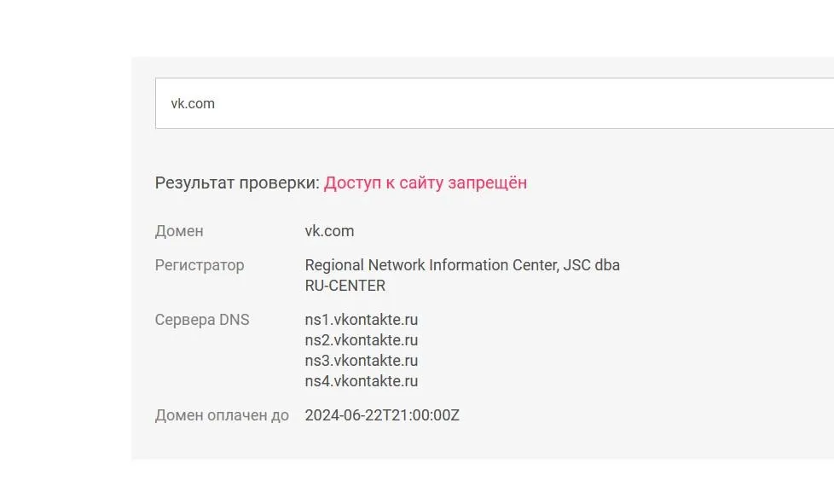Select DNS server ns3.vkontakte.ru
The image size is (834, 504).
362,360
